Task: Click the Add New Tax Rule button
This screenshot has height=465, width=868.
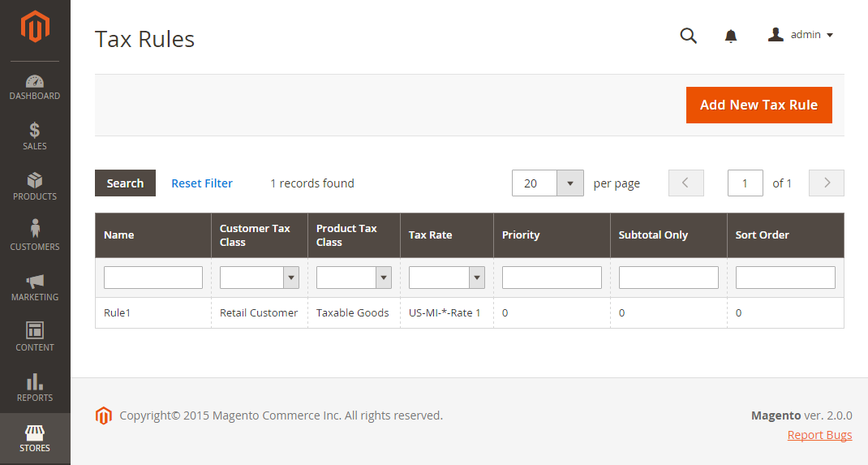Action: (758, 105)
